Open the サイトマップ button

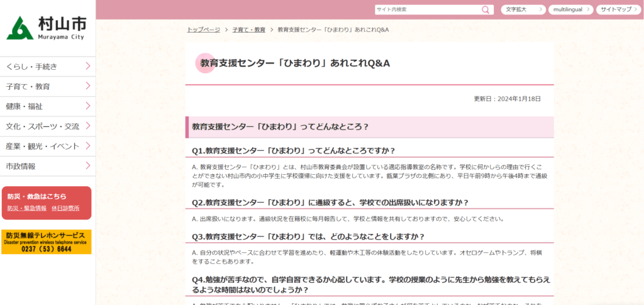[619, 9]
